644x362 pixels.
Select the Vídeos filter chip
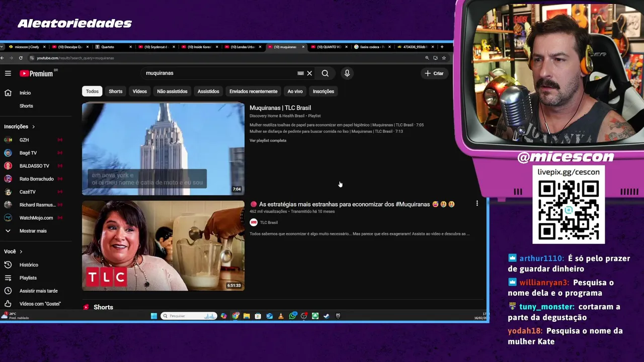(x=139, y=92)
